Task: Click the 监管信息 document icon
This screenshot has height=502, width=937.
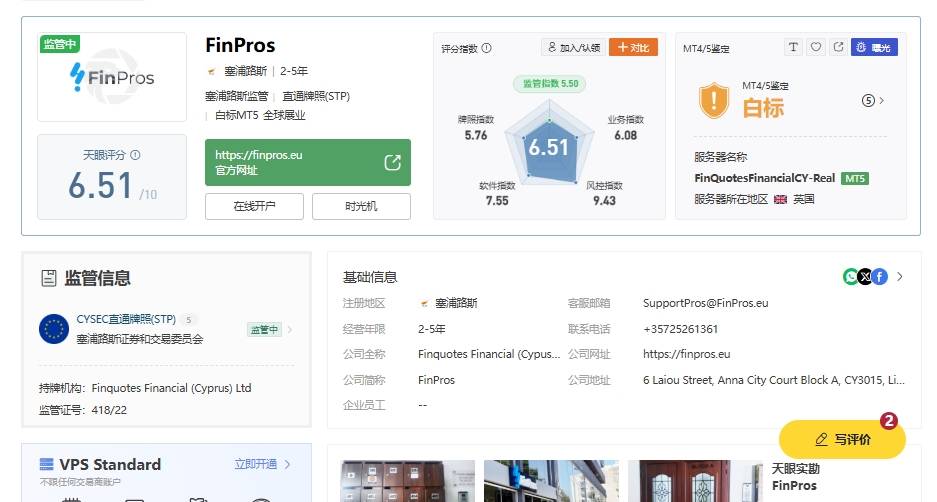Action: 48,278
